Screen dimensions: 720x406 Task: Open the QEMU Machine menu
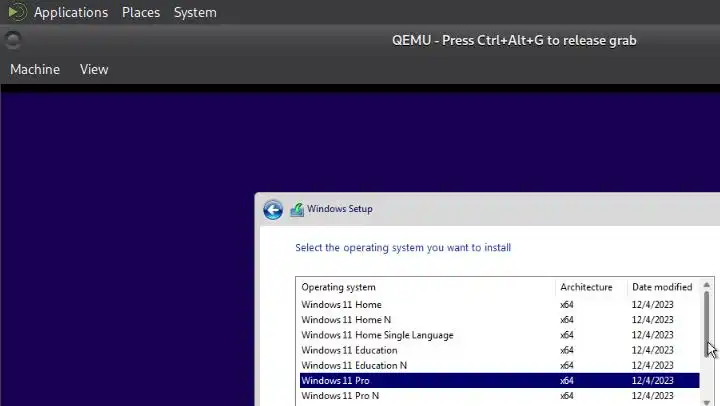[x=35, y=69]
